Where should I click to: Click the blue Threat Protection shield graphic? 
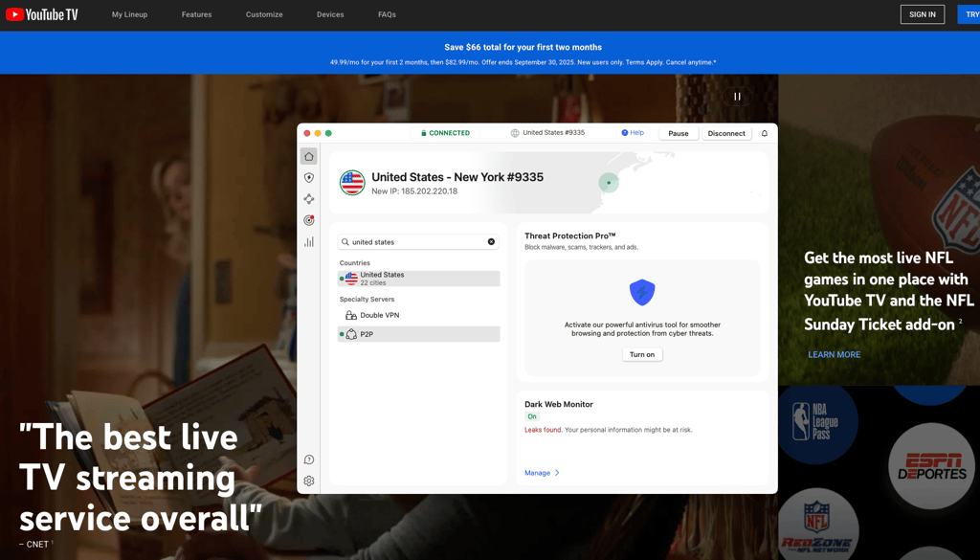click(x=642, y=292)
